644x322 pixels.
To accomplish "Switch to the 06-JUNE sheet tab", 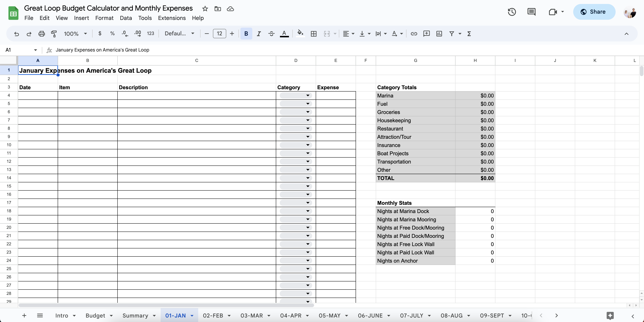I will coord(370,316).
